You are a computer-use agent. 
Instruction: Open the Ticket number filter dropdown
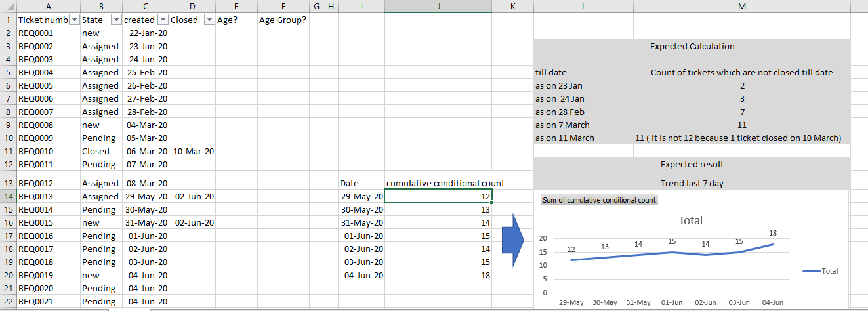(74, 20)
